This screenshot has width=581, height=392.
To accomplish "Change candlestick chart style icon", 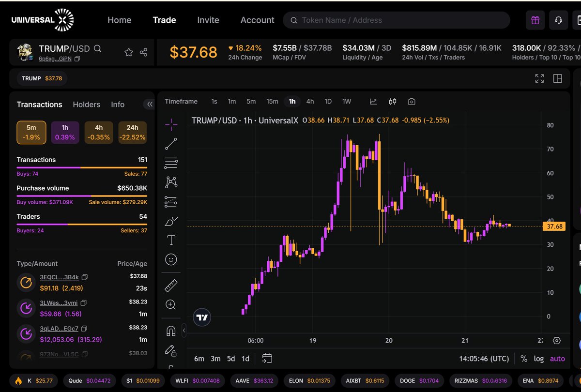I will point(393,102).
